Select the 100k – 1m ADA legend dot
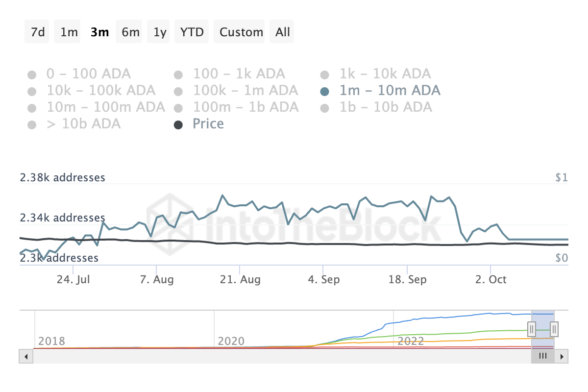588x392 pixels. pos(178,90)
